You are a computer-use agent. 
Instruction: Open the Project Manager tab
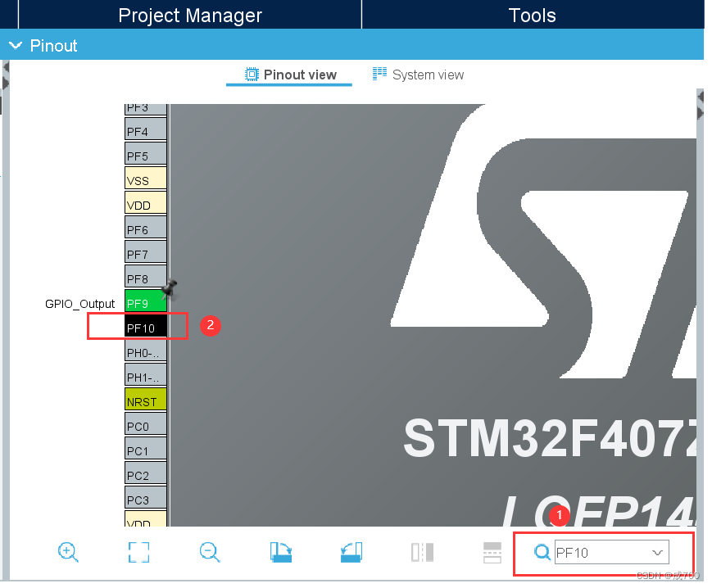pyautogui.click(x=190, y=15)
